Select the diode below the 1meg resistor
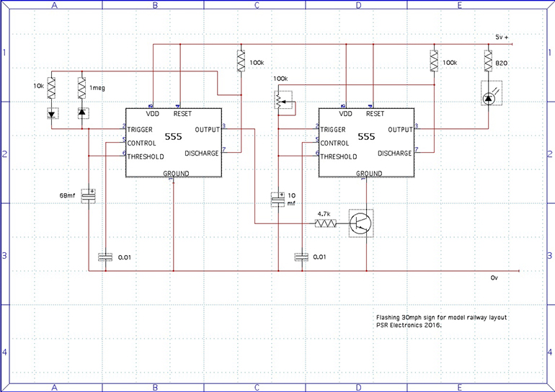 [x=82, y=113]
